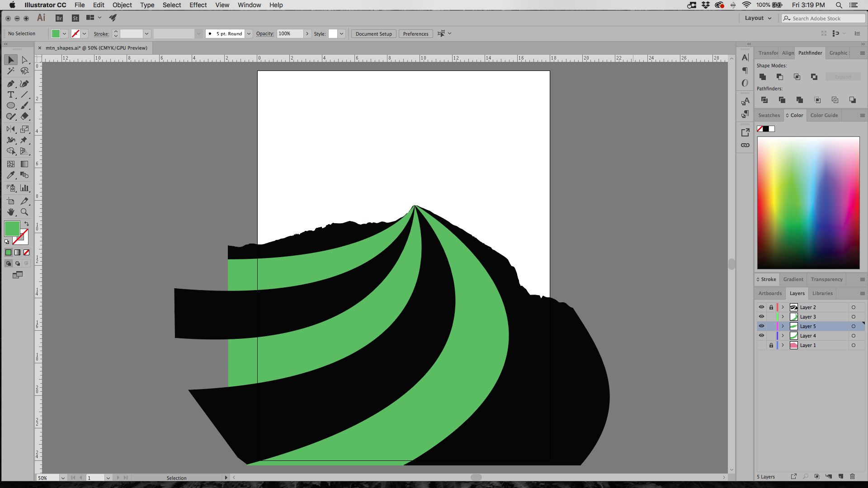Screen dimensions: 868x488
Task: Expand Layer 5 contents
Action: pyautogui.click(x=783, y=326)
